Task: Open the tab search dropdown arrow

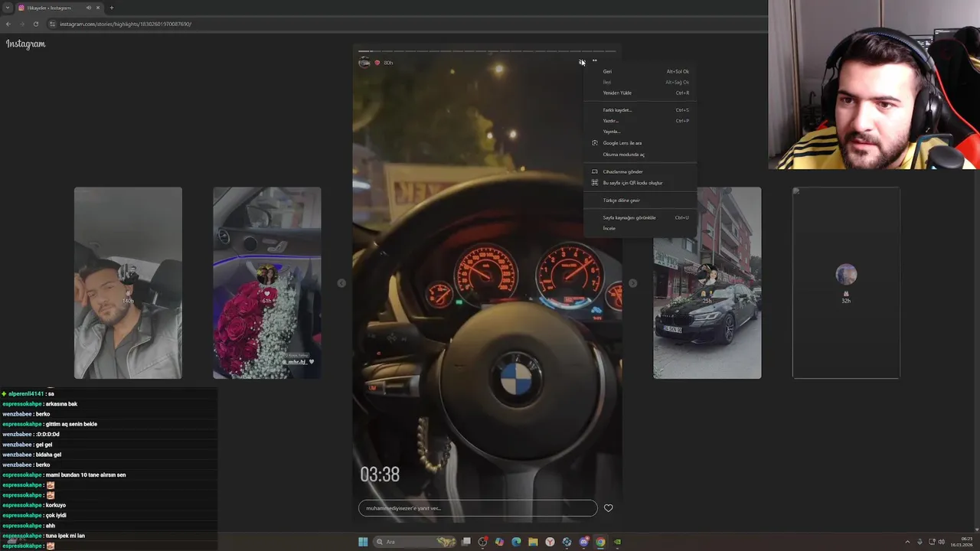Action: (7, 8)
